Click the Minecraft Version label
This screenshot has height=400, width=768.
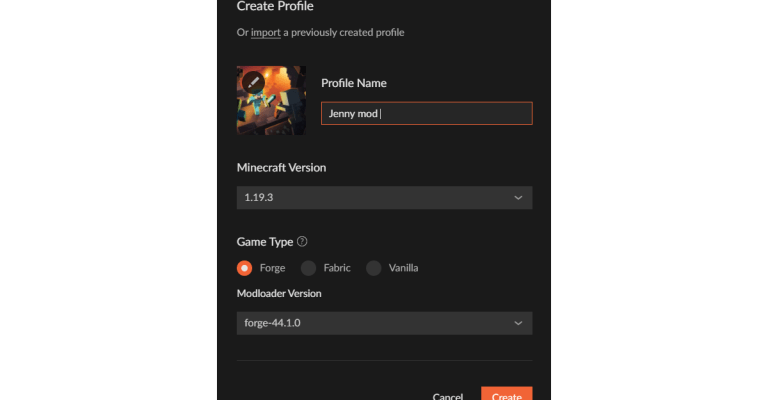click(281, 167)
